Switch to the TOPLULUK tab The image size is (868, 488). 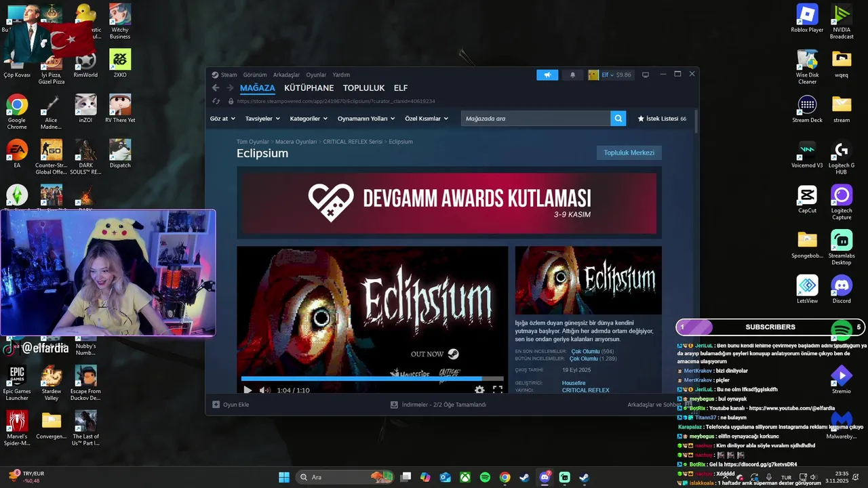click(x=363, y=88)
